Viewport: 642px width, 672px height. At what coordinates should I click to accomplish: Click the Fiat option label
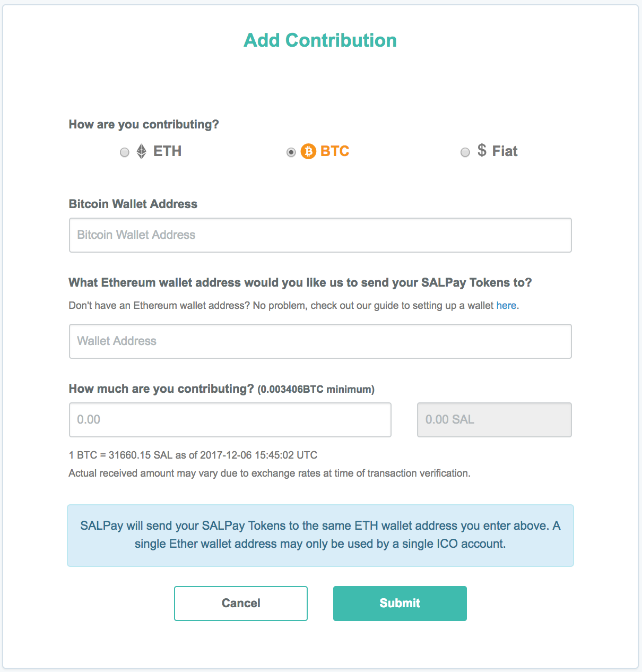pyautogui.click(x=505, y=151)
